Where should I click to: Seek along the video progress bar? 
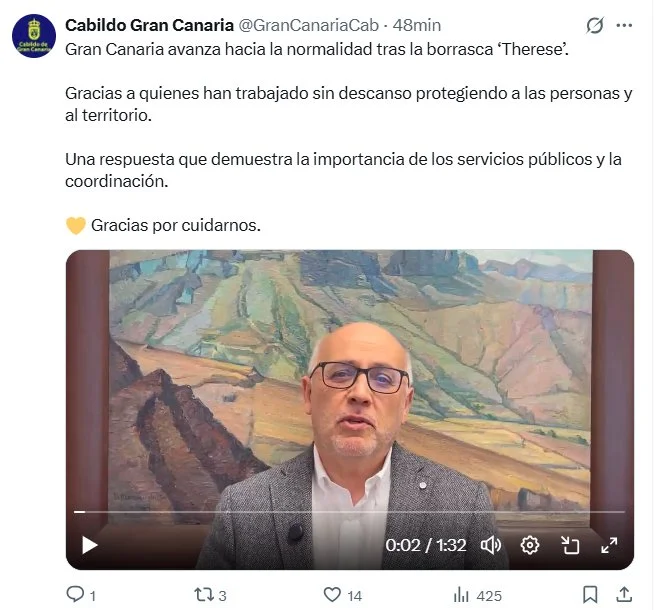[x=349, y=512]
